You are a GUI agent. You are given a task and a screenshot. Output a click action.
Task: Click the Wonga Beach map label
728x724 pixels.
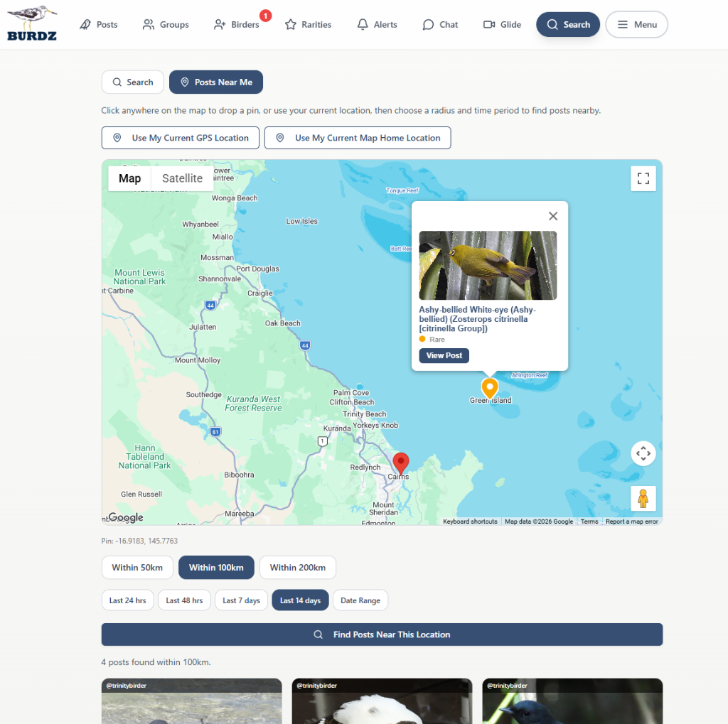(x=235, y=198)
